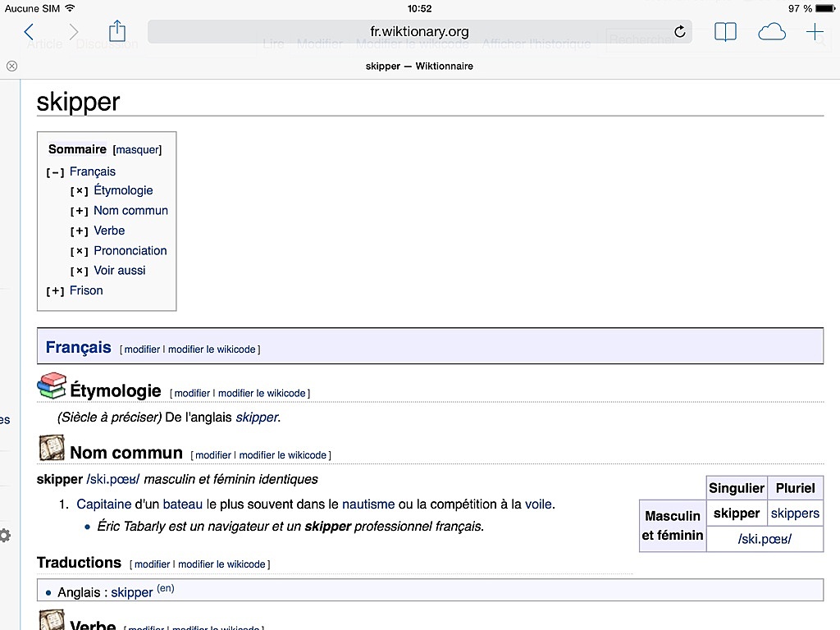Click the toggle beside Voir aussi in Sommaire
Viewport: 840px width, 630px height.
(x=80, y=271)
